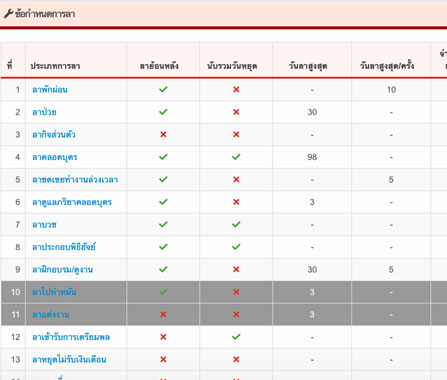Click the 30 value in ลาฝึกอบรม/ดูงาน row
The width and height of the screenshot is (447, 380).
tap(312, 269)
